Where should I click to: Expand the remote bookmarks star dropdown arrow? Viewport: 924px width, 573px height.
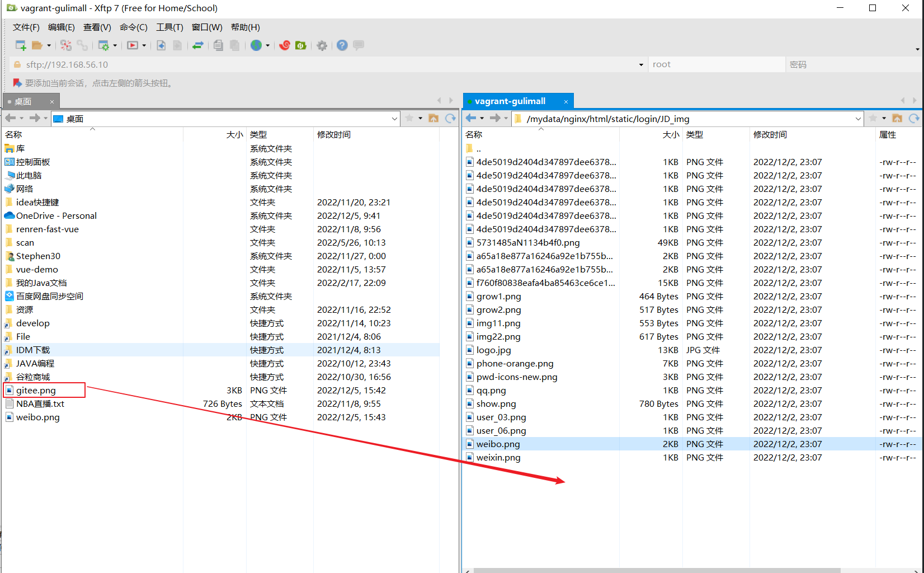[884, 118]
